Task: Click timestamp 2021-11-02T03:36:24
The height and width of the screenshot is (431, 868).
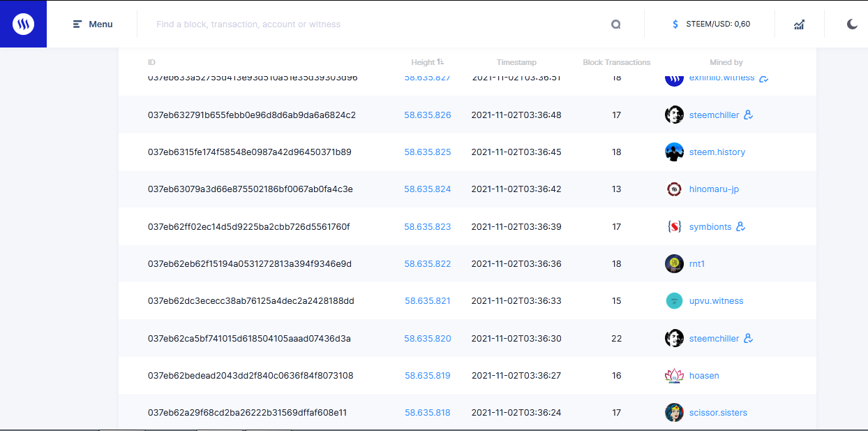Action: tap(516, 413)
